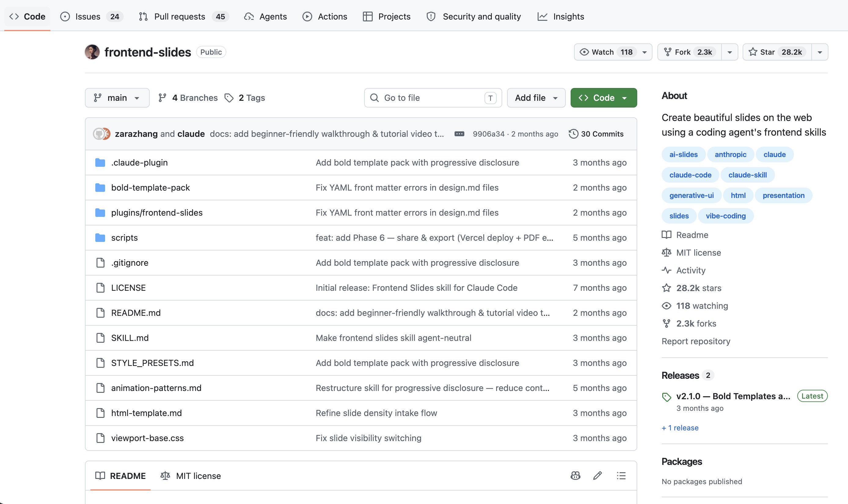Star the repository

[777, 52]
